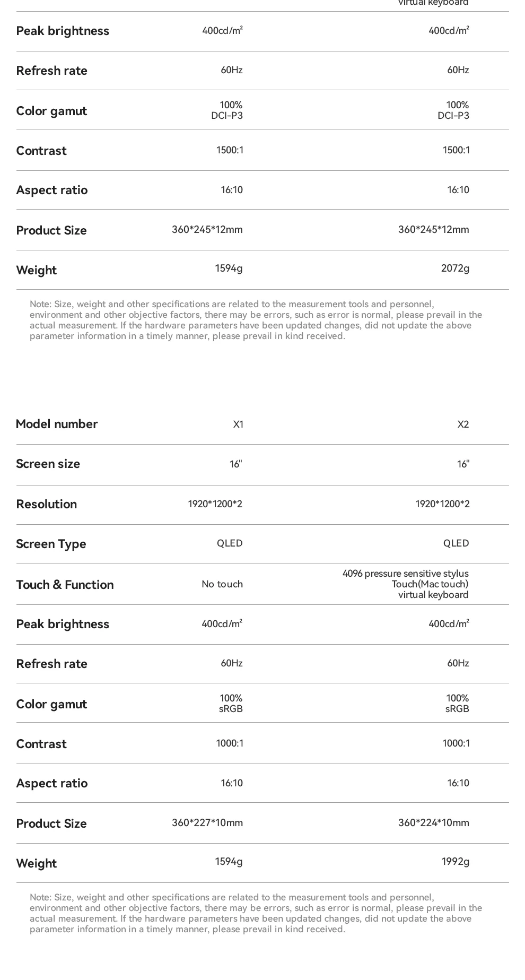The height and width of the screenshot is (980, 525).
Task: Click the Screen size row label
Action: [x=48, y=464]
